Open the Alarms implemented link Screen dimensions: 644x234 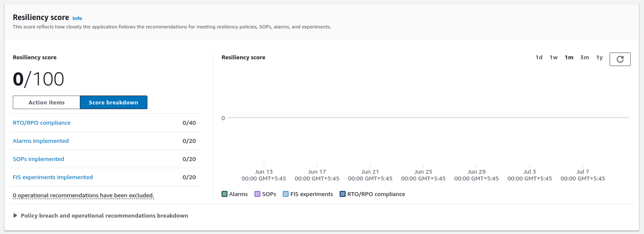point(41,141)
